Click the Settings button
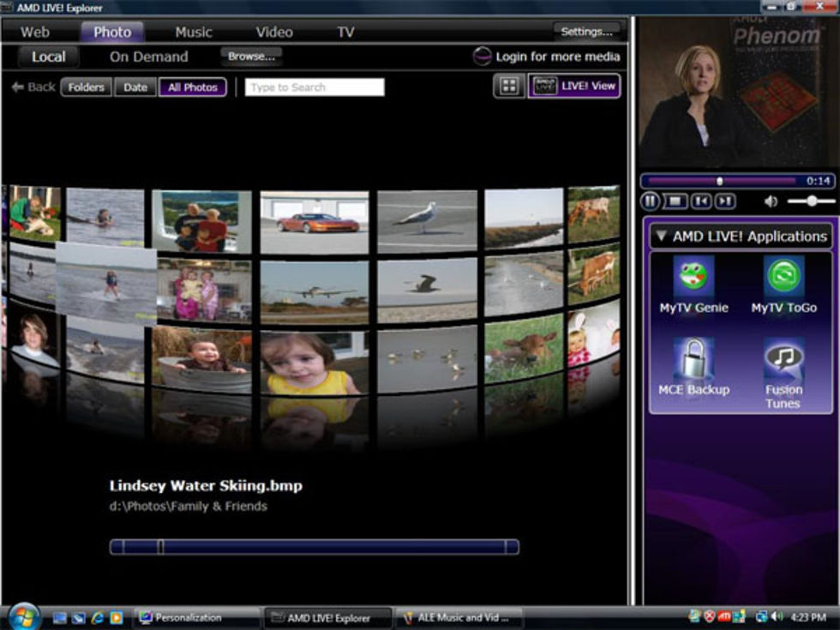The image size is (840, 630). point(586,32)
